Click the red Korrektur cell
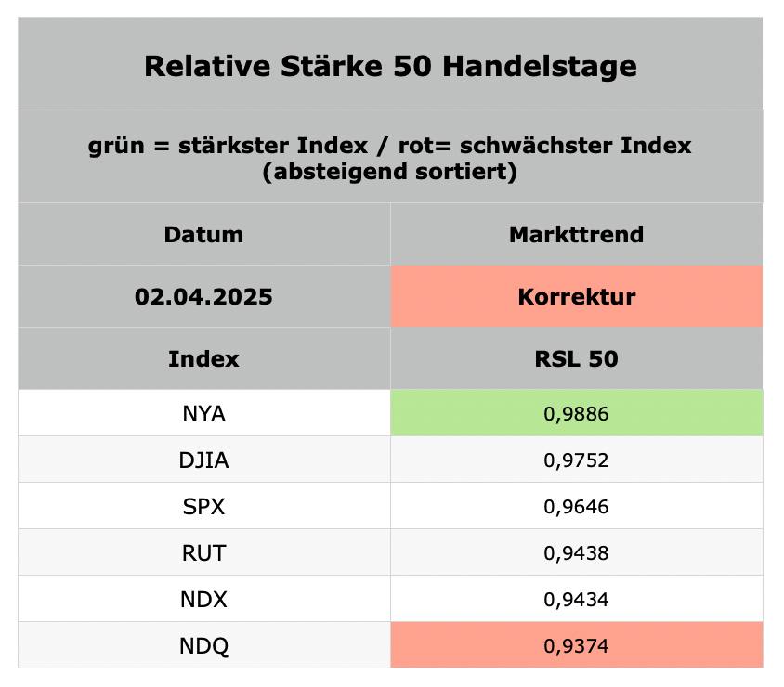The width and height of the screenshot is (784, 687). 576,296
